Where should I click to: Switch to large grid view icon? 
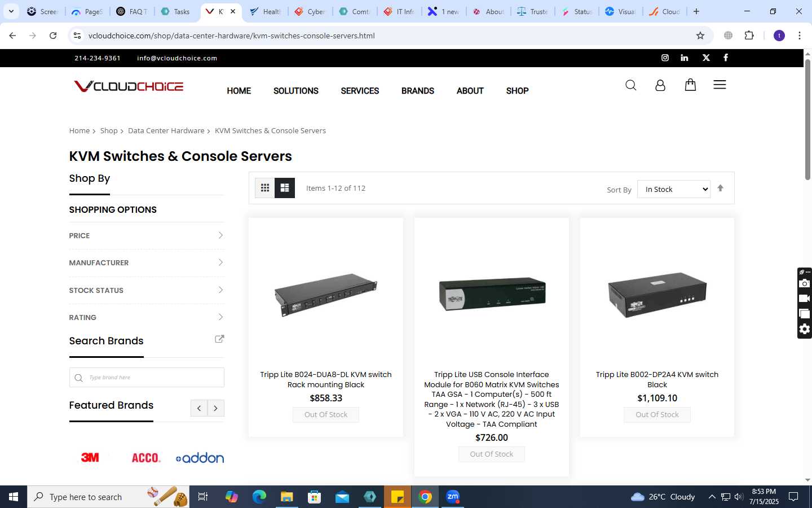[285, 188]
